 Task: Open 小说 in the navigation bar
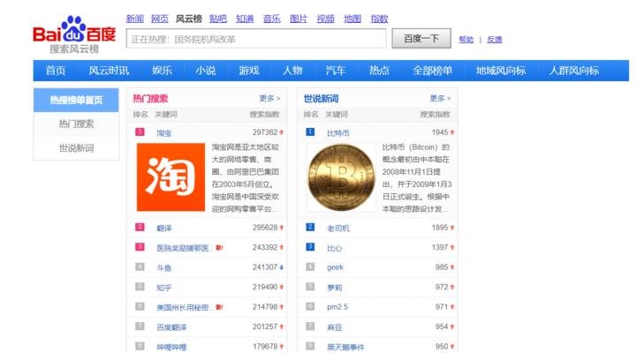pyautogui.click(x=205, y=71)
